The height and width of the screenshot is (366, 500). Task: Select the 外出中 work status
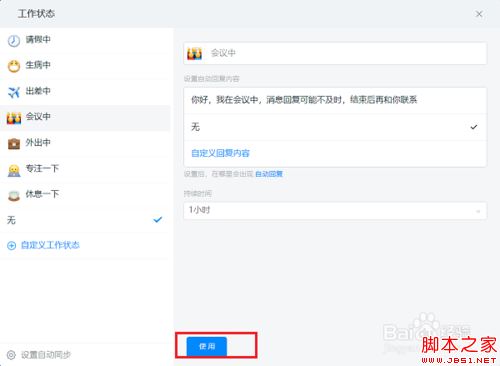click(85, 144)
